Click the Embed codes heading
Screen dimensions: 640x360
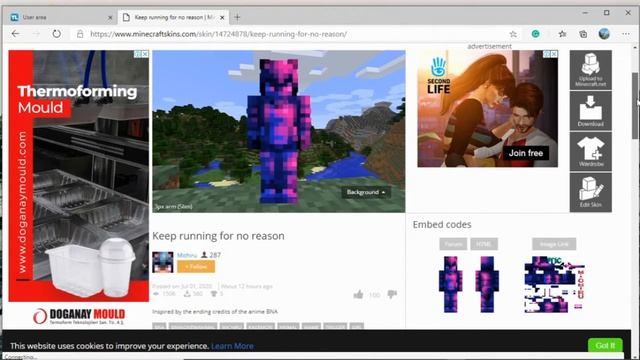coord(442,224)
